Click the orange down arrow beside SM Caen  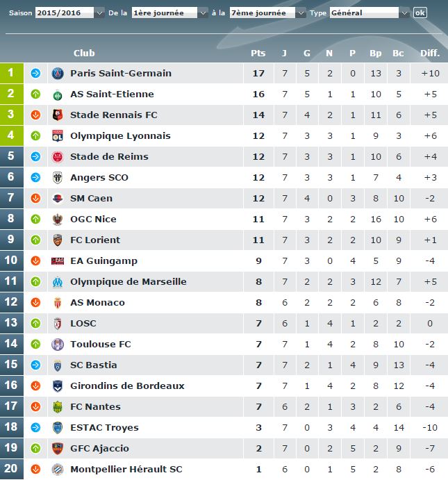pos(36,199)
